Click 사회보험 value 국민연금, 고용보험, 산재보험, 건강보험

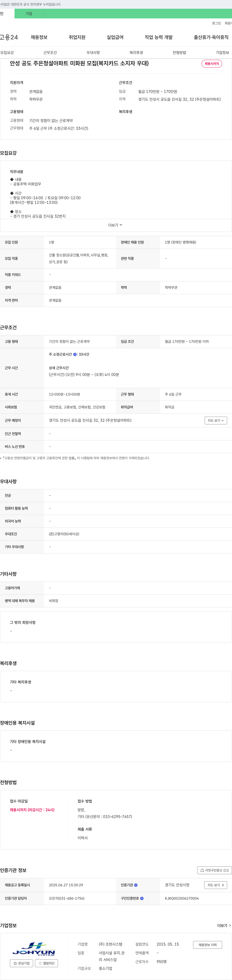[x=77, y=407]
